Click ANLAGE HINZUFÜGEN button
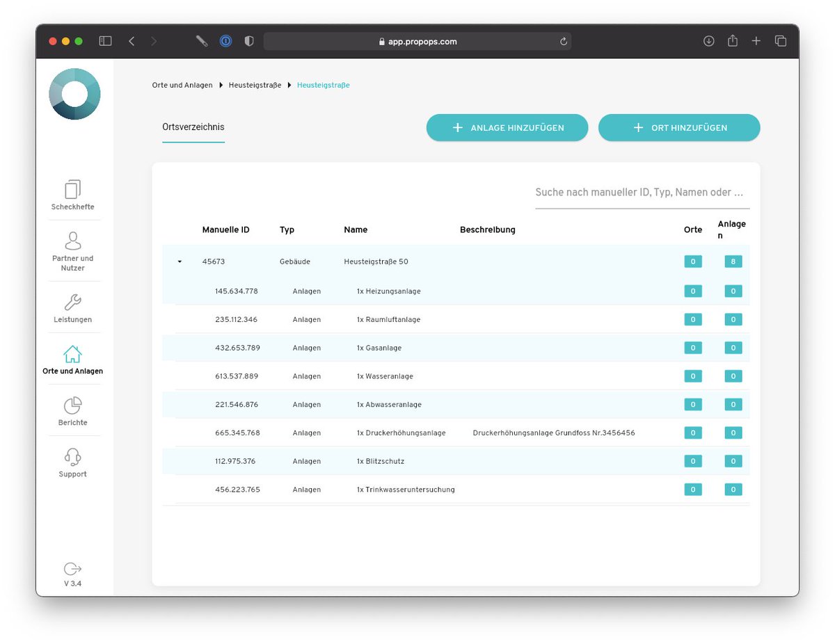 507,128
